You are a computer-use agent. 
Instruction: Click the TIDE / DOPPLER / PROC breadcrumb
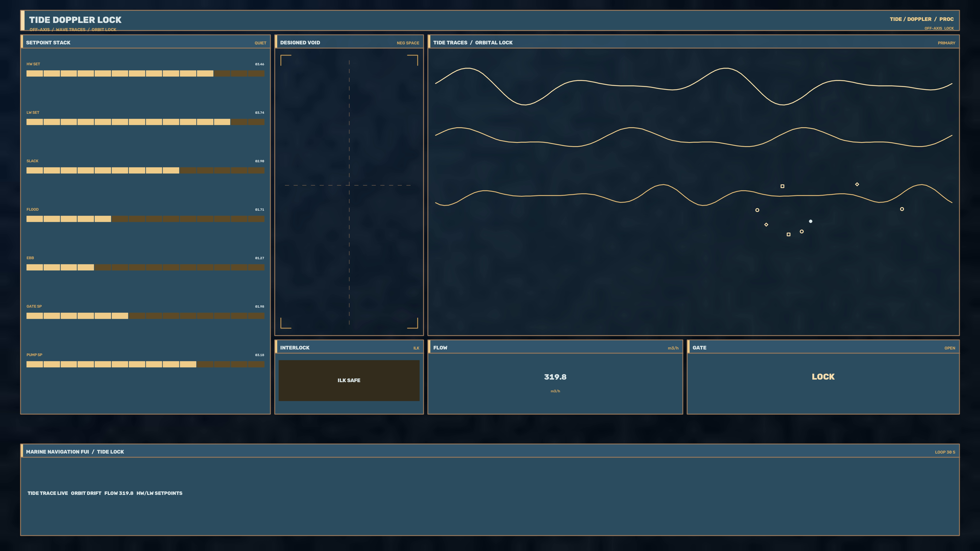click(x=921, y=19)
